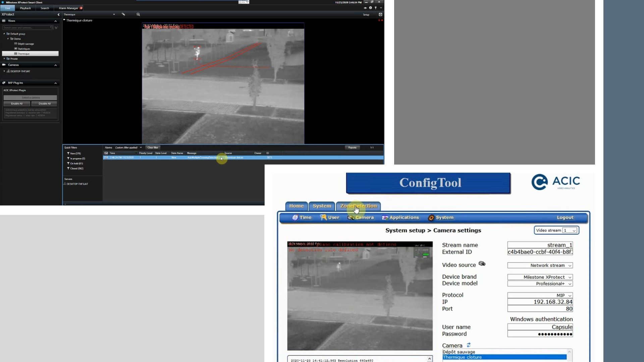Click the Reports button
644x362 pixels.
(x=352, y=147)
